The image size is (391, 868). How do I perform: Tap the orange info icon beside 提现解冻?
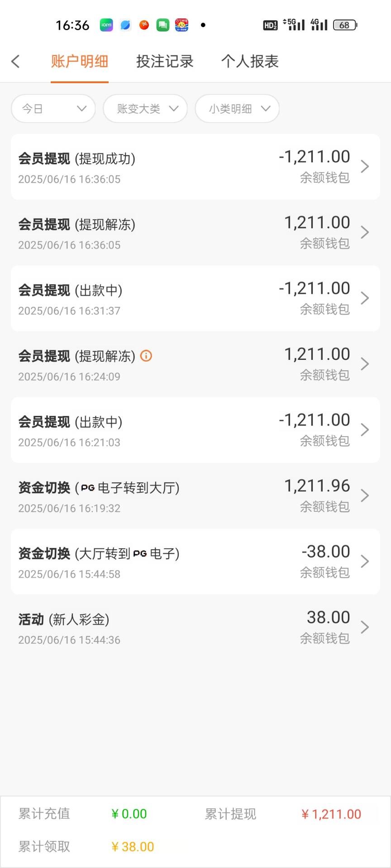click(x=146, y=356)
